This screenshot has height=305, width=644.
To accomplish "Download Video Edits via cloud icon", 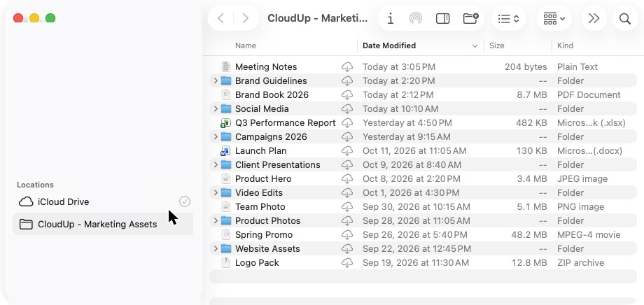I will [347, 192].
